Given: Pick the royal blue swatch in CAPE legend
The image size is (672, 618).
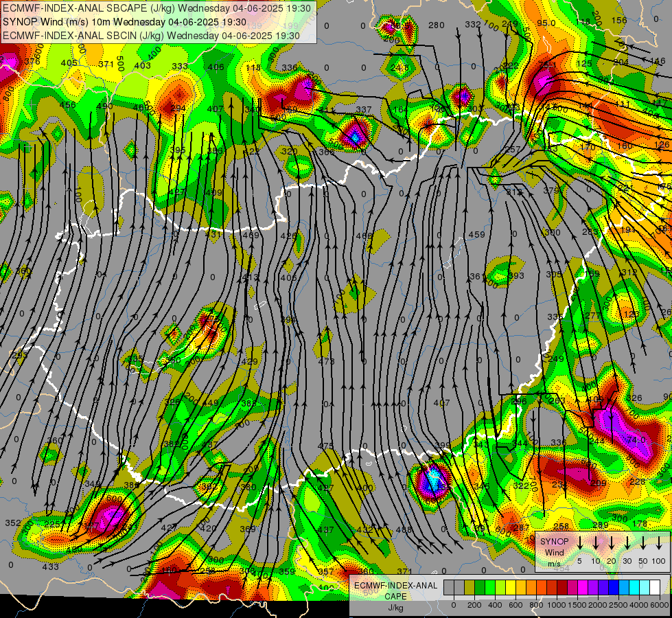Looking at the screenshot, I should tap(613, 588).
